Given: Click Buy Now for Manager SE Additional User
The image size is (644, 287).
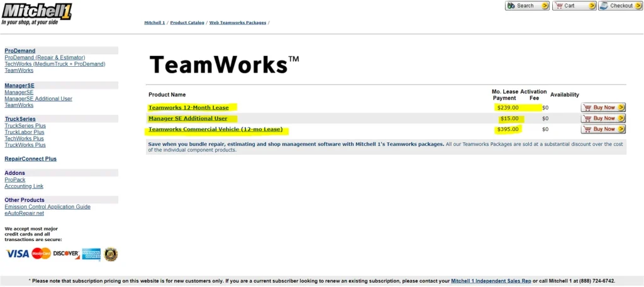Looking at the screenshot, I should click(x=602, y=118).
